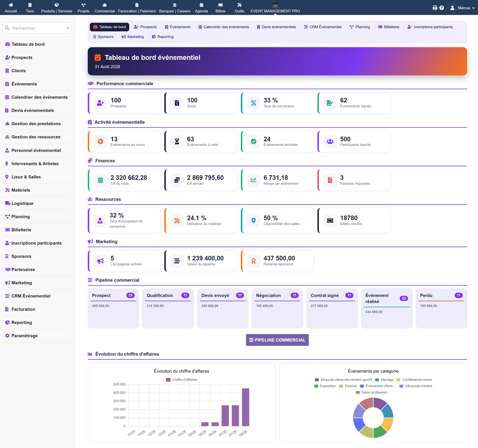Click the Factures impayées invoice icon
This screenshot has height=448, width=478.
coord(330,180)
